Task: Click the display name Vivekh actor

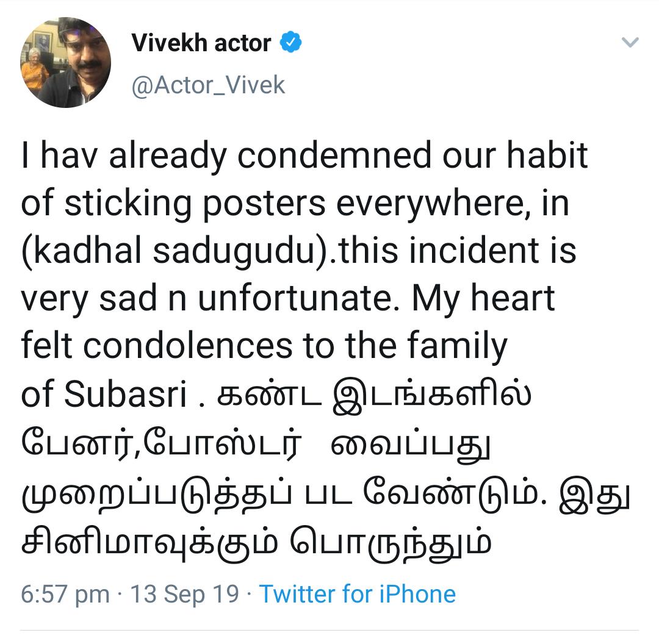Action: click(201, 43)
